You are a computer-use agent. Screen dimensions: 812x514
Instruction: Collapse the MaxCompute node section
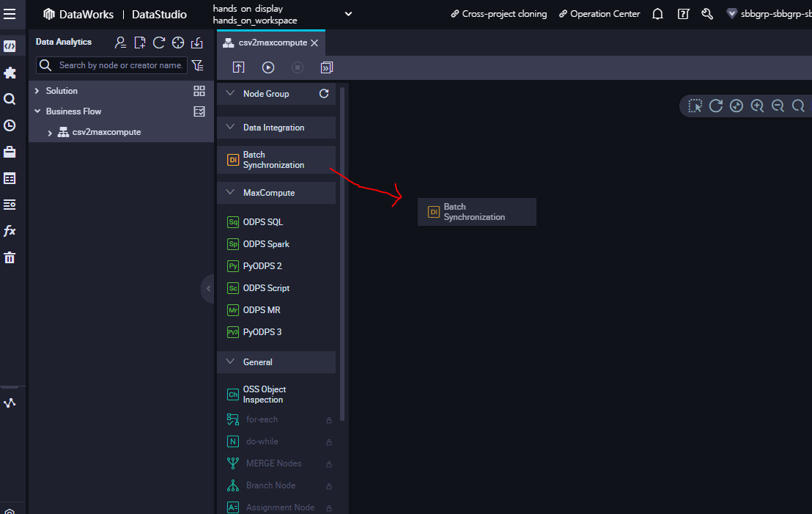[x=230, y=192]
